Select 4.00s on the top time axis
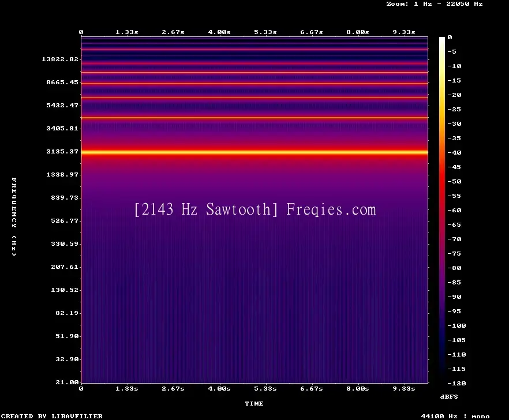The image size is (509, 420). point(219,32)
